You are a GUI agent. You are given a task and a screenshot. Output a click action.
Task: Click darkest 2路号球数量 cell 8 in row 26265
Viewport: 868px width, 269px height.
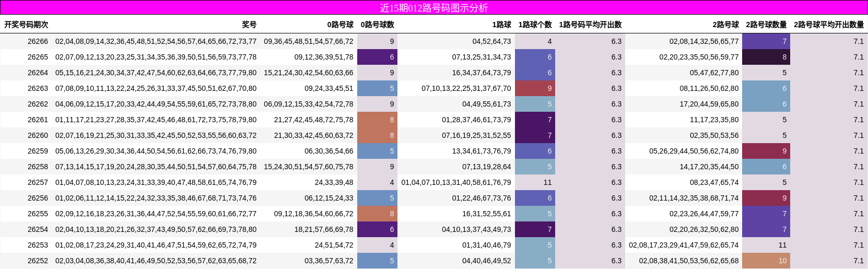point(766,57)
